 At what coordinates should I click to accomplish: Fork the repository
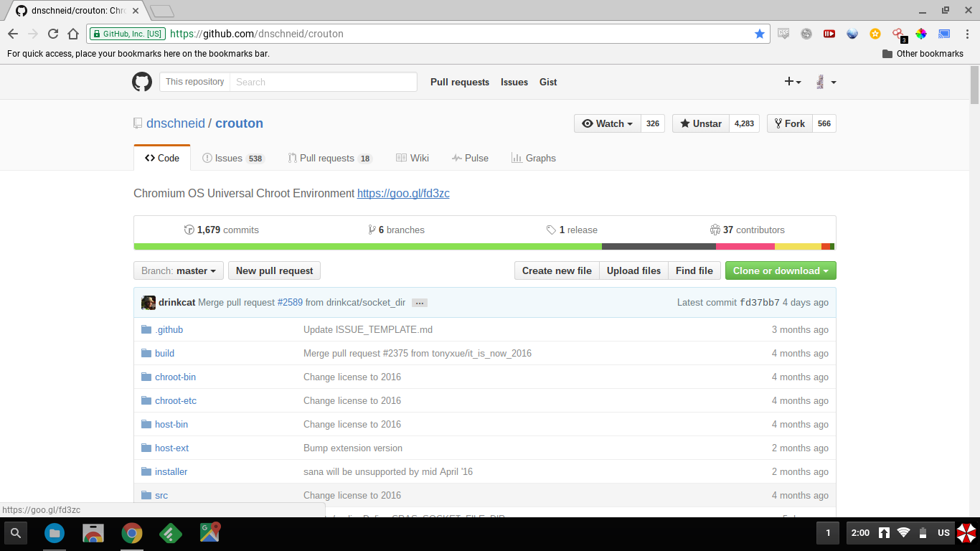tap(789, 123)
